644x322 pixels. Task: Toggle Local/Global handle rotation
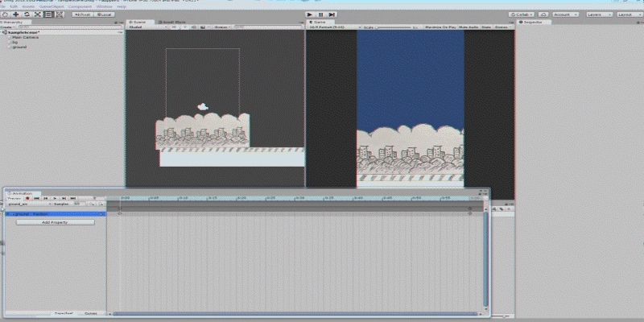point(105,14)
